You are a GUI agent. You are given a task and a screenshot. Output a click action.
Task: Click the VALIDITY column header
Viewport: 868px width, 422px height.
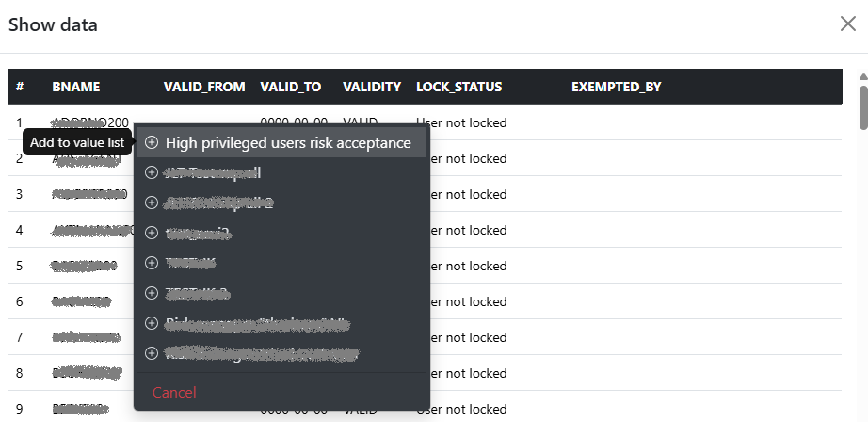pyautogui.click(x=372, y=87)
